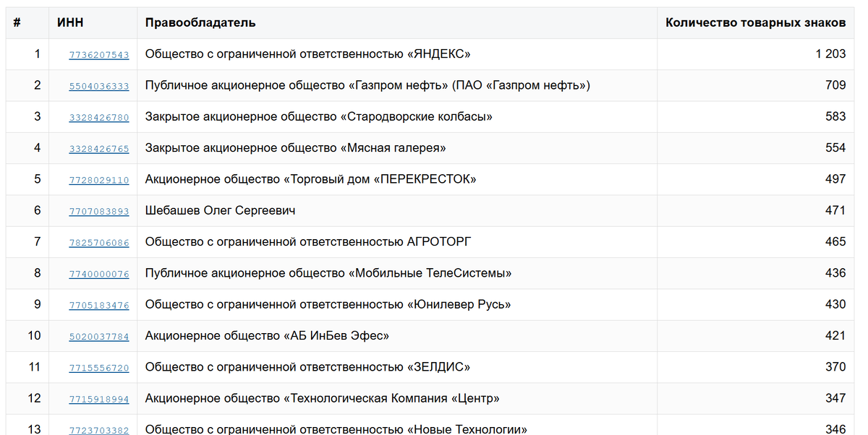Image resolution: width=868 pixels, height=435 pixels.
Task: Select the «Технологическая Компания Центр» cell
Action: (x=397, y=398)
